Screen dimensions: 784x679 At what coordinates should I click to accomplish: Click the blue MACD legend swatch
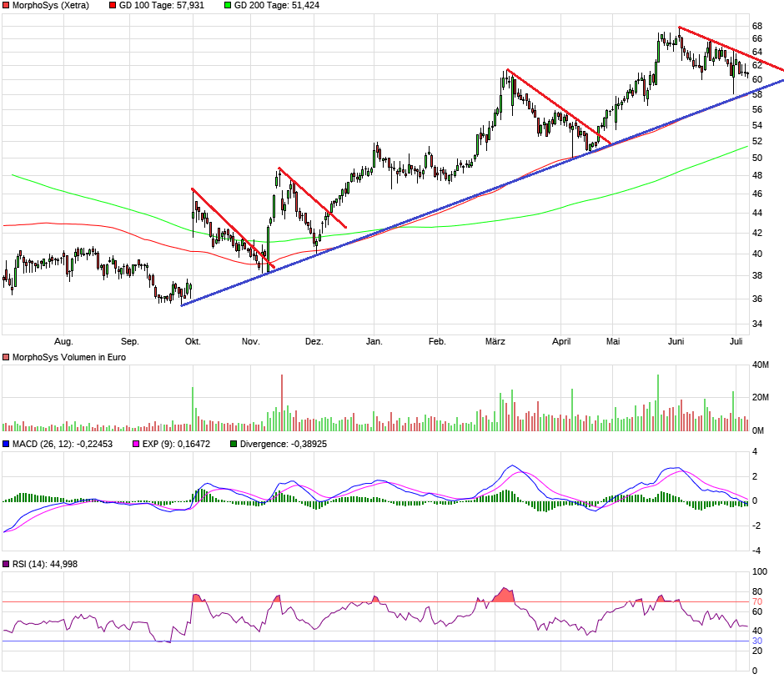6,444
